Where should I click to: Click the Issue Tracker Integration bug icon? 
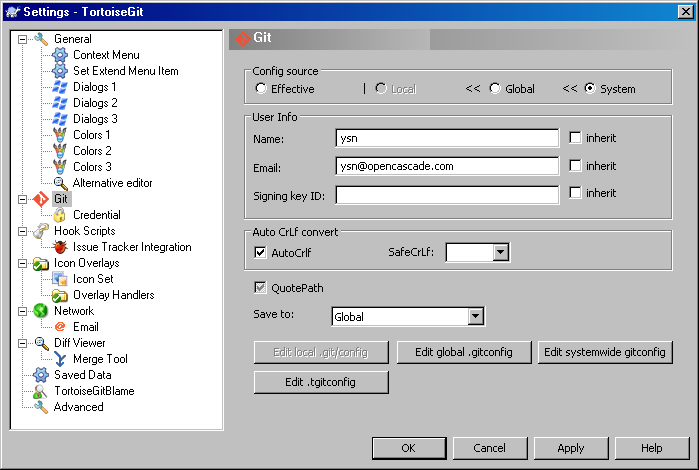pyautogui.click(x=59, y=247)
